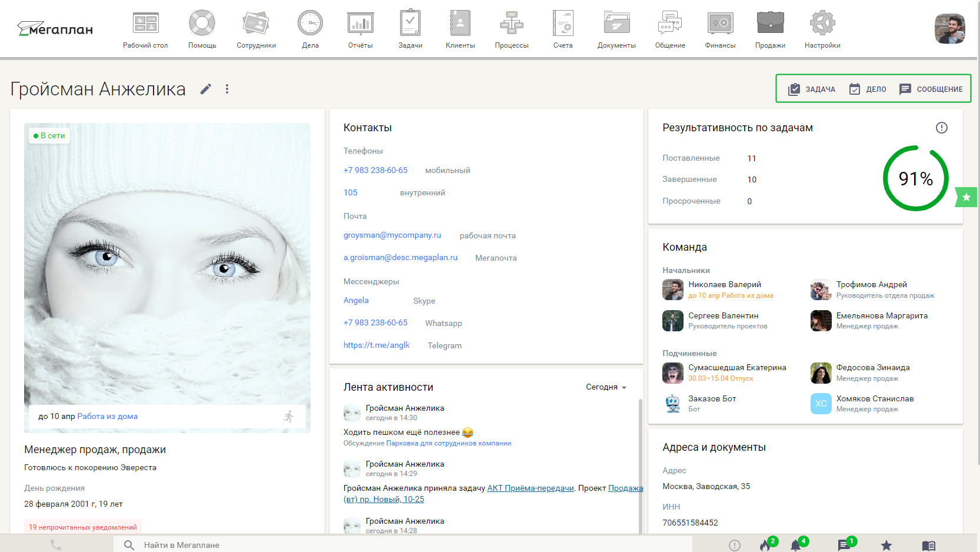Click the Мегаплан logo

click(55, 28)
